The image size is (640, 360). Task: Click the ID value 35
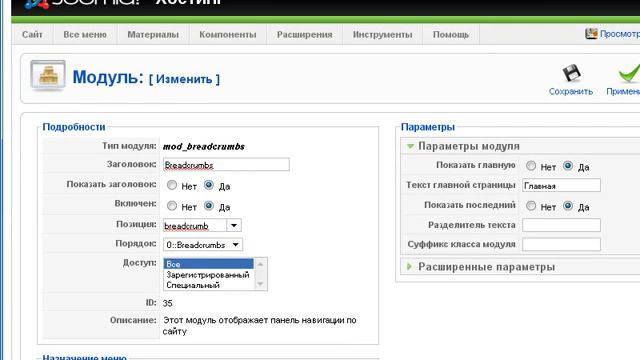167,303
